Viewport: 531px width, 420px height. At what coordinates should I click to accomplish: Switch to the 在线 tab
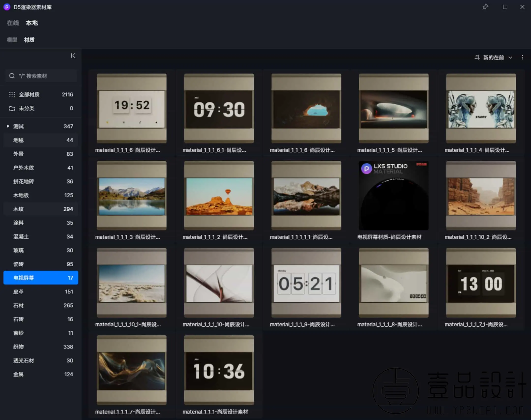(x=13, y=23)
